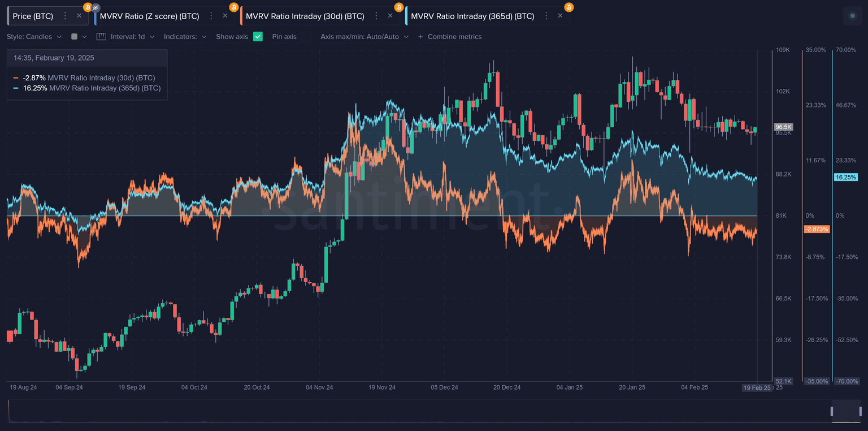Click the record dot button at top right
The height and width of the screenshot is (431, 868).
pyautogui.click(x=852, y=16)
